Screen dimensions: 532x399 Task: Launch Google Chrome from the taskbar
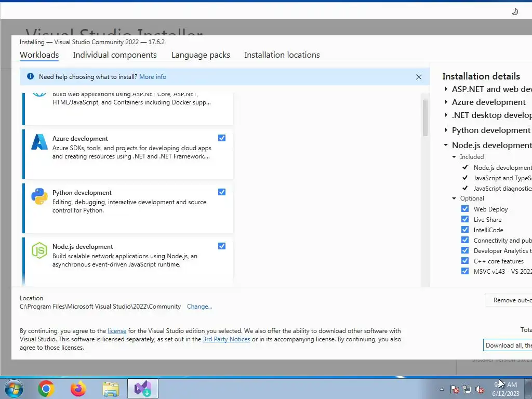46,389
